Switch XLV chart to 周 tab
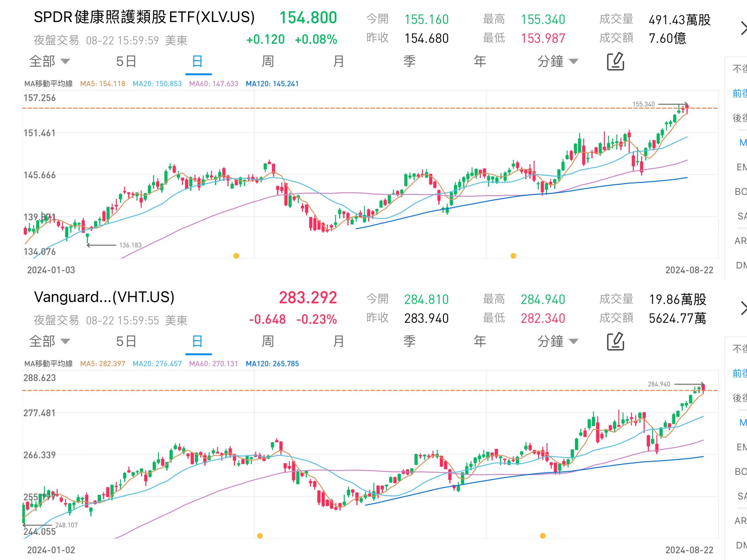This screenshot has width=747, height=560. click(268, 61)
